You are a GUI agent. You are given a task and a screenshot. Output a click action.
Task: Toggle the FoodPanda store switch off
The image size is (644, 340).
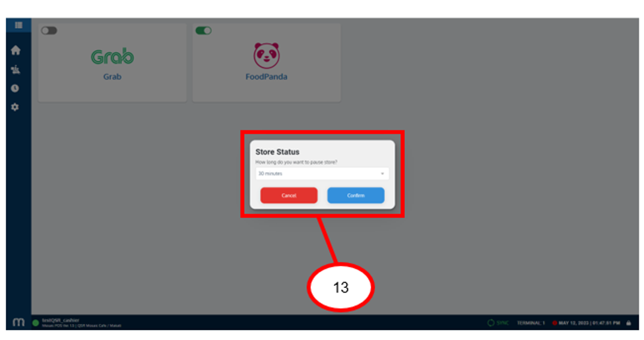point(203,31)
